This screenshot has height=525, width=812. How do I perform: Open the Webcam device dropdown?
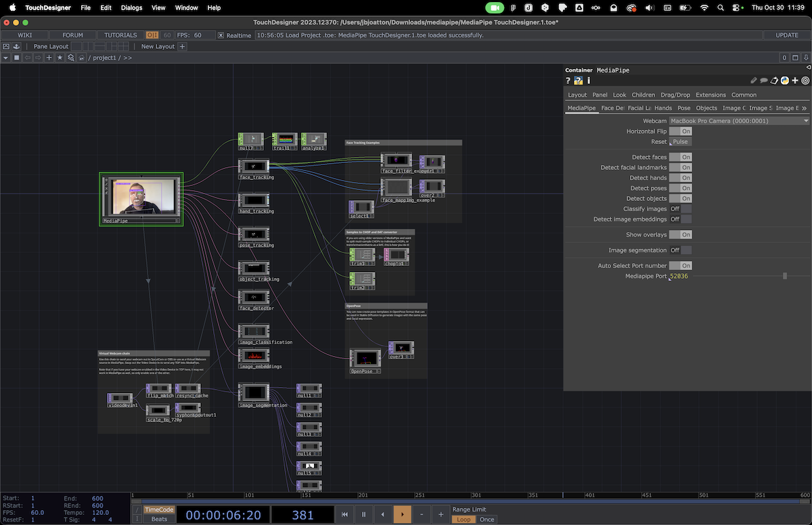tap(739, 121)
